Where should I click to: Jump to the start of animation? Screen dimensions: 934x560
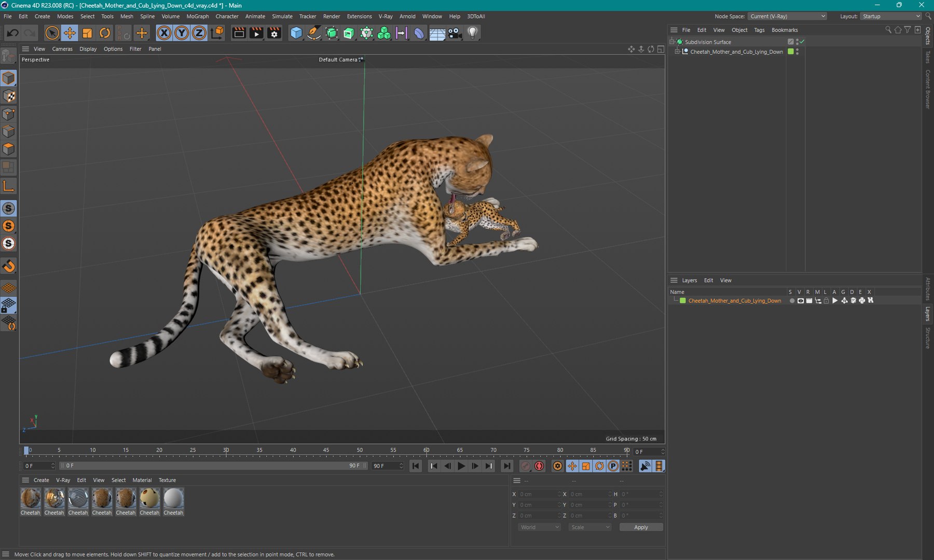pos(416,466)
